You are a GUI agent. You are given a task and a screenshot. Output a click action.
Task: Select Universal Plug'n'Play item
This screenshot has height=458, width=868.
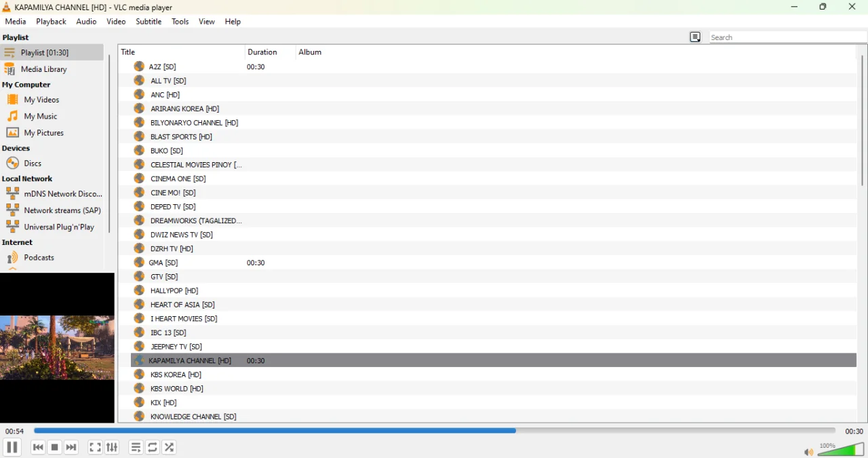point(52,227)
